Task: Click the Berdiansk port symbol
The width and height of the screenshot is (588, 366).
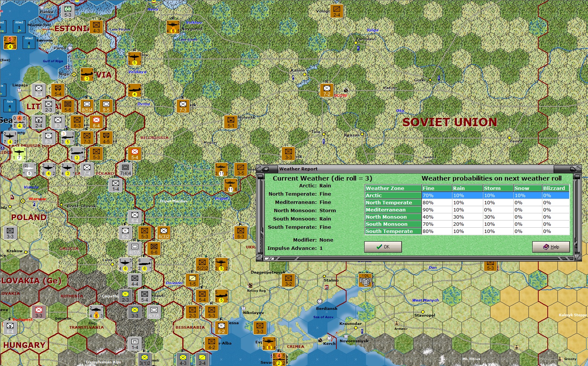Action: click(x=320, y=302)
